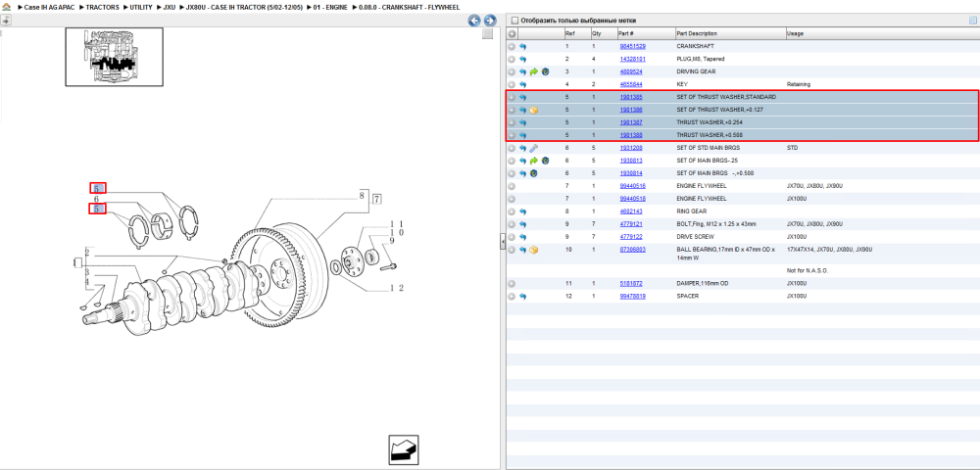Click globe icon in DRIVING GEAR row

click(x=545, y=71)
